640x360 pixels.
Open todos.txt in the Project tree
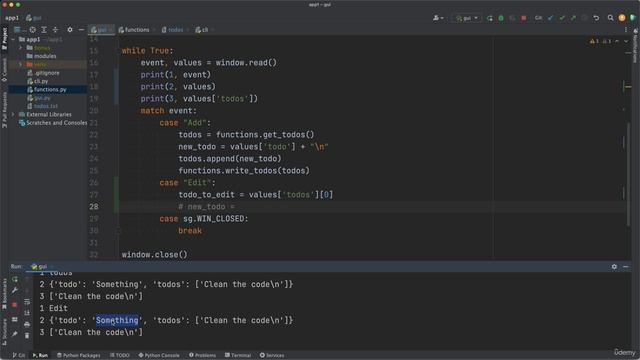coord(42,106)
